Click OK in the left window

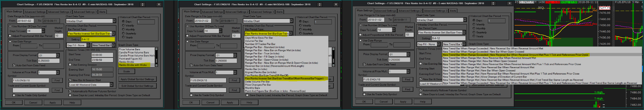pyautogui.click(x=14, y=102)
